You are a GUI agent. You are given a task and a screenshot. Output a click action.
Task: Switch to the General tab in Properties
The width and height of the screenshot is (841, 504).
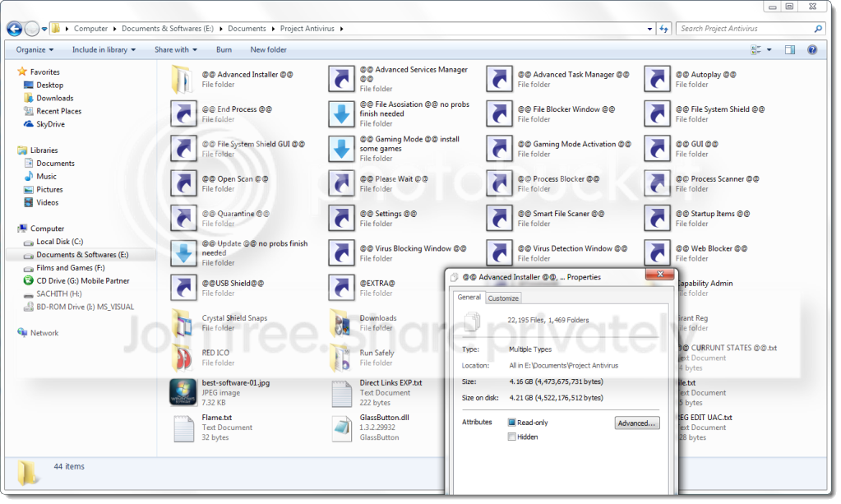[x=469, y=297]
